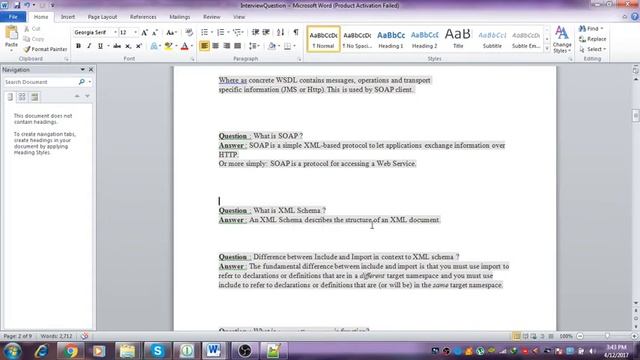Viewport: 640px width, 360px height.
Task: Open the font color dropdown arrow
Action: click(x=192, y=46)
